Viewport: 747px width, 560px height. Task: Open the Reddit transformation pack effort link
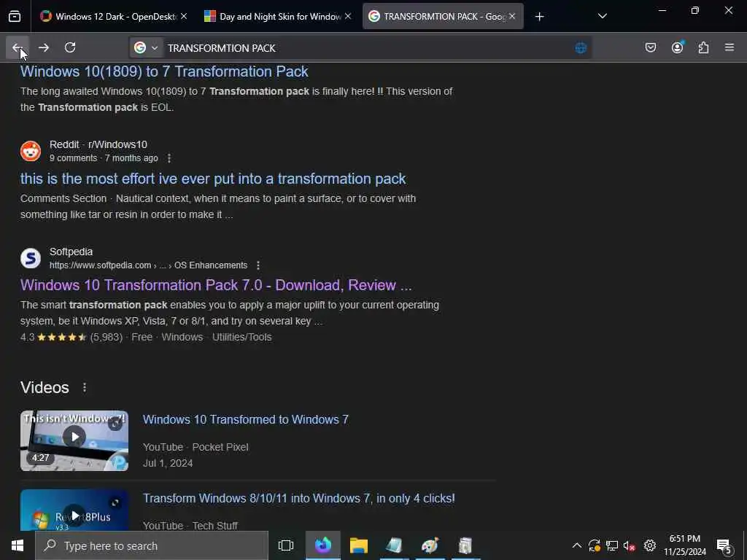tap(213, 179)
